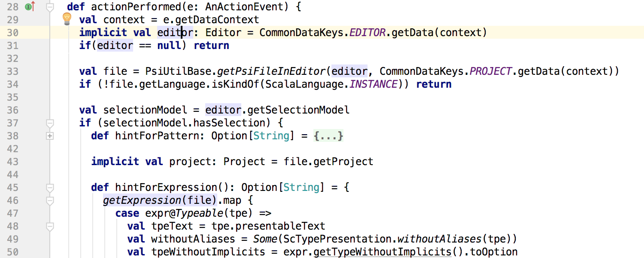The height and width of the screenshot is (258, 644).
Task: Collapse the selectionModel.hasSelection if block
Action: pos(50,123)
